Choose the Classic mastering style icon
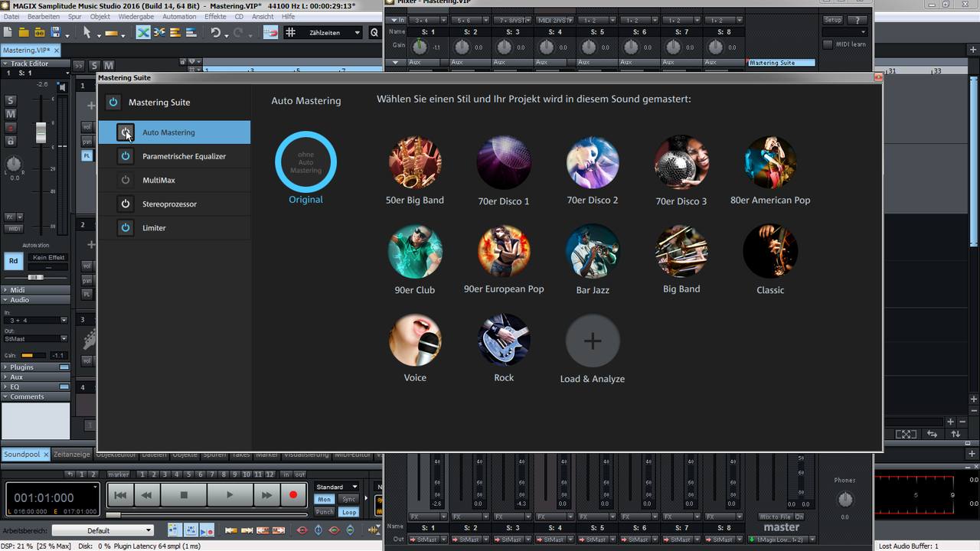 pyautogui.click(x=770, y=251)
